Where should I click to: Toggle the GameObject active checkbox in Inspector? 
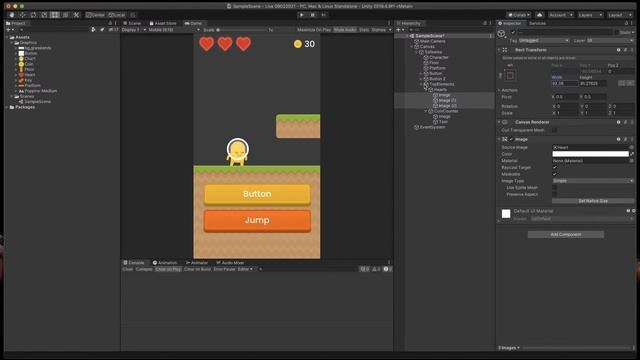(513, 33)
